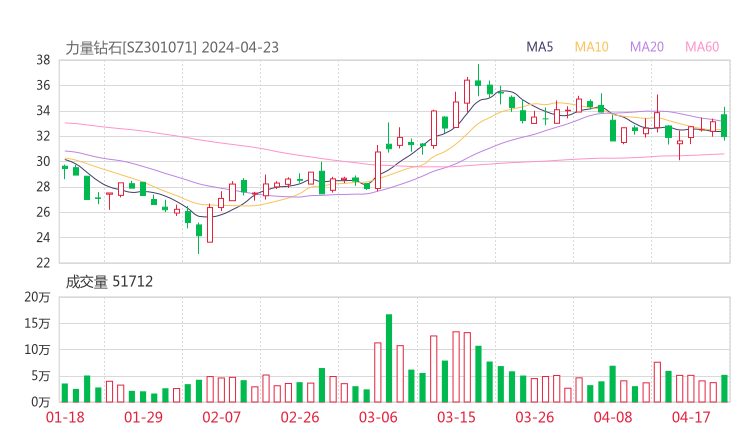The height and width of the screenshot is (440, 740).
Task: Click the 5万 volume axis label
Action: [41, 376]
